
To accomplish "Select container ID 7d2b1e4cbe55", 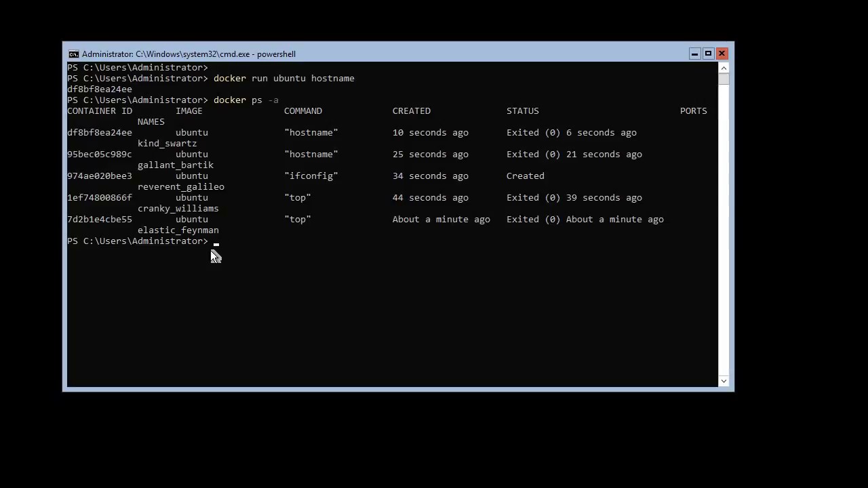I will tap(100, 220).
